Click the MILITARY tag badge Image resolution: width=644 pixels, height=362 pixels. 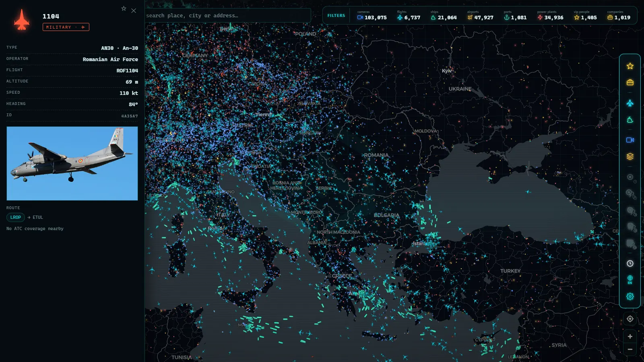click(66, 27)
